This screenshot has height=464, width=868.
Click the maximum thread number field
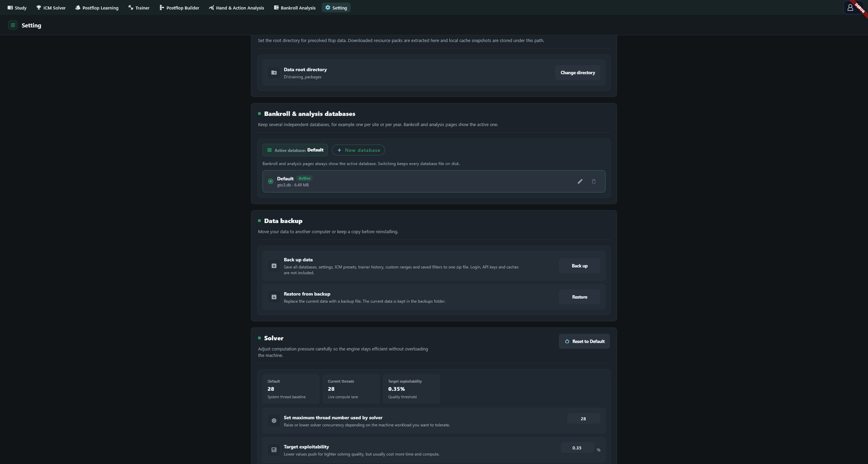click(584, 419)
